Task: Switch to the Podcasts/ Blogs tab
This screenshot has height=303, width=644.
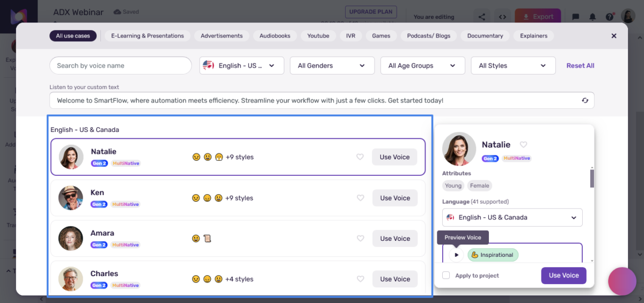Action: (x=428, y=36)
